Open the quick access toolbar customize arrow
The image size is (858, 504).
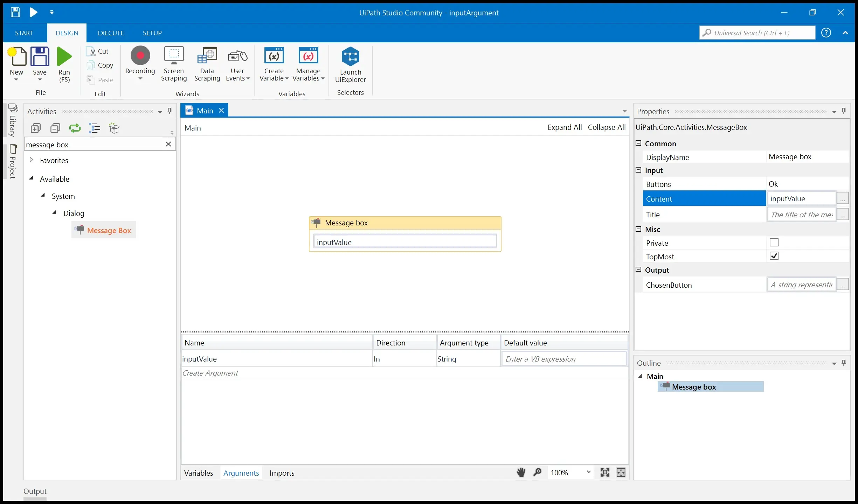52,12
